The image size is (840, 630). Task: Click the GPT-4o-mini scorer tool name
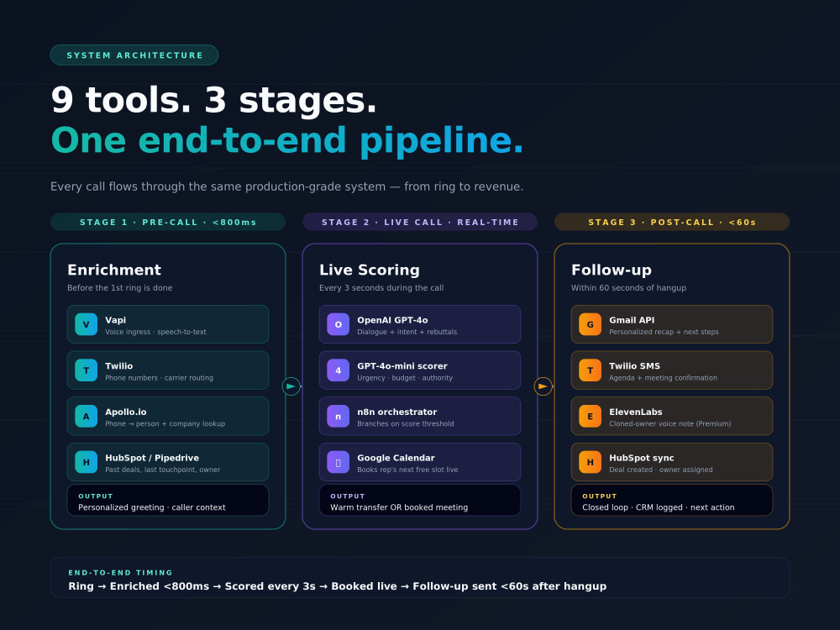(x=402, y=366)
